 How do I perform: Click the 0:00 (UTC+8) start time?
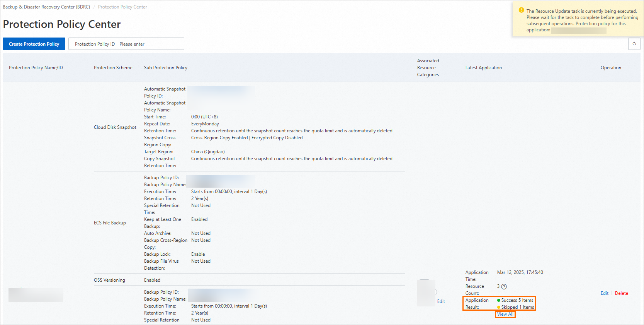pos(204,117)
